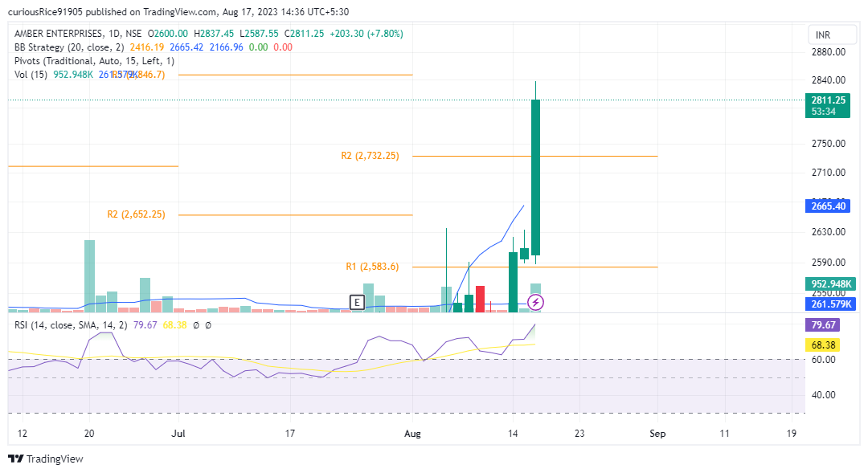Click the 'Aug' date axis label

coord(412,434)
